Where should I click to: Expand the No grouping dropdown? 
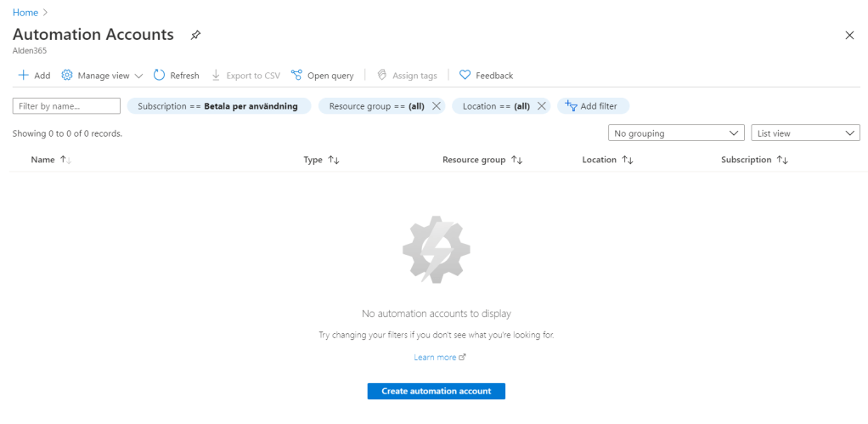coord(676,133)
